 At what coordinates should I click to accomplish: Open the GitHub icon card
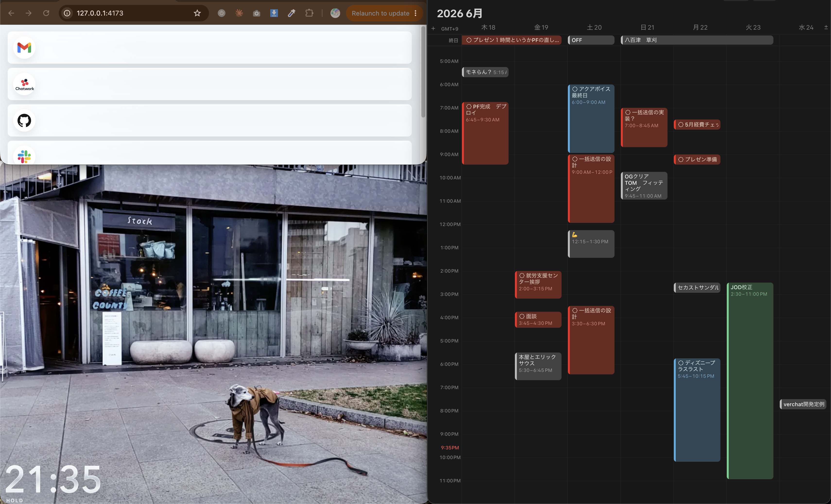click(x=209, y=120)
